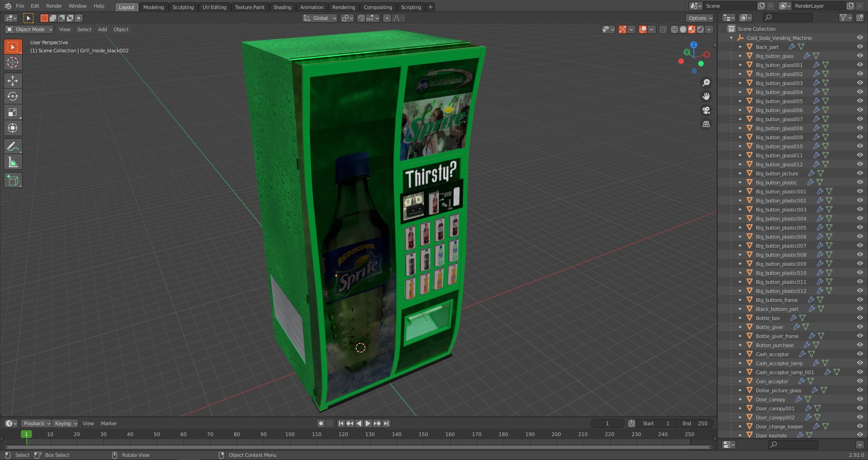Viewport: 868px width, 460px height.
Task: Switch to the Shading workspace tab
Action: click(x=282, y=7)
